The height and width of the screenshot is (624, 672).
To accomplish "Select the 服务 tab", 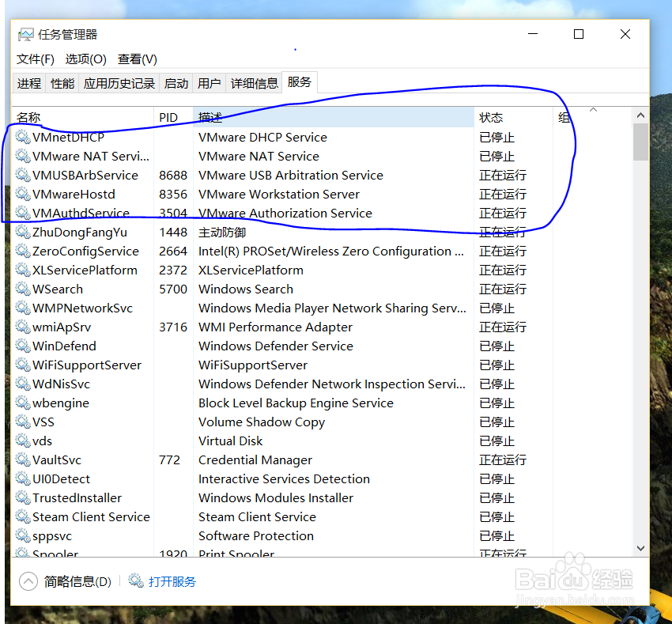I will (299, 82).
